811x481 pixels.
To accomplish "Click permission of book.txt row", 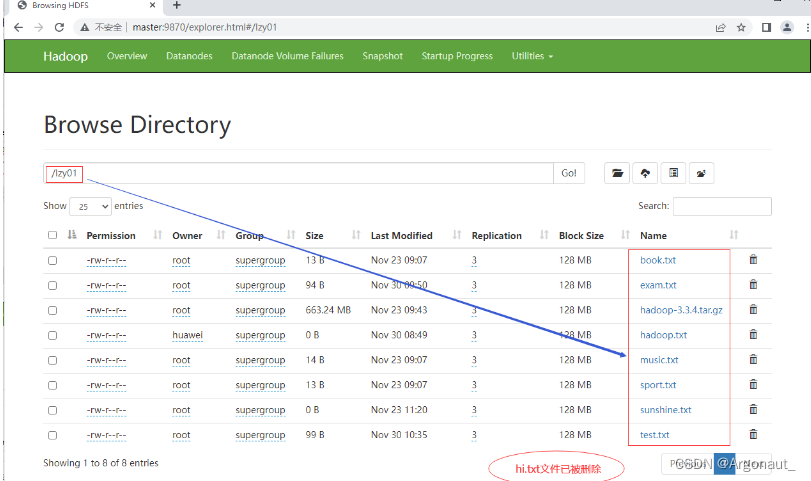I will click(x=106, y=260).
